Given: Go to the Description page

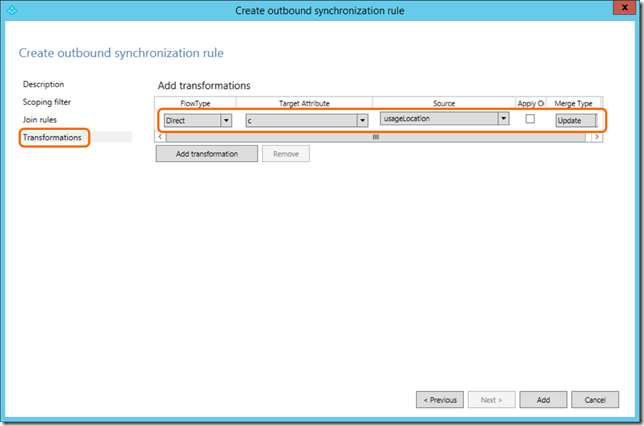Looking at the screenshot, I should [x=43, y=84].
